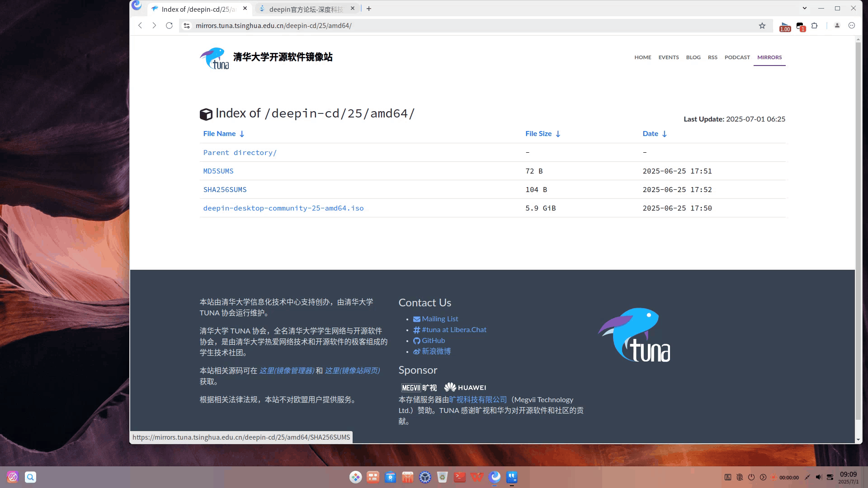Open the taskbar search magnifier
This screenshot has width=868, height=488.
coord(30,477)
